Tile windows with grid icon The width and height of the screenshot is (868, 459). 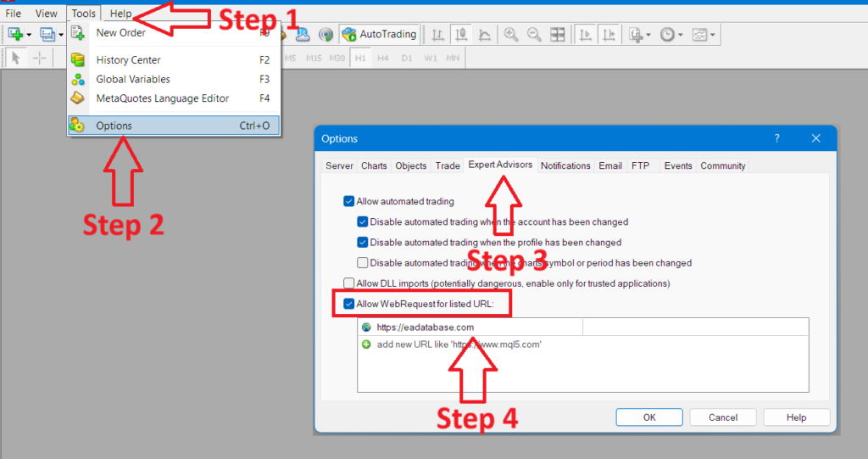(558, 35)
